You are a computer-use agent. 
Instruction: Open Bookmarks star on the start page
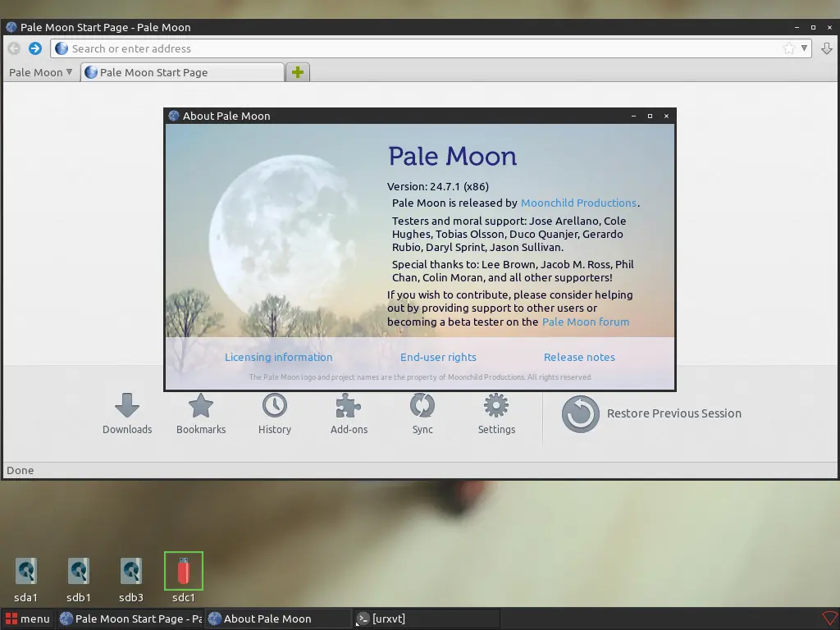(x=201, y=413)
